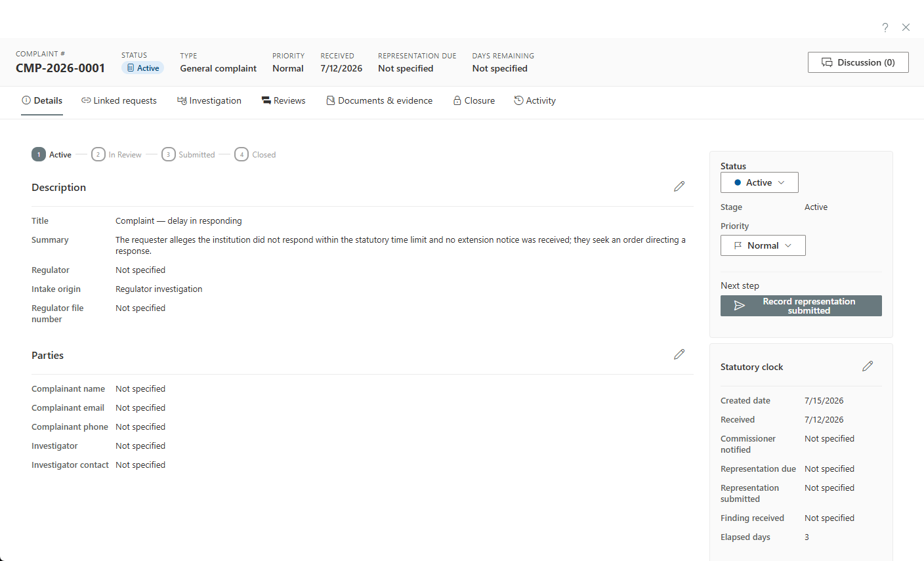Screen dimensions: 924x561
Task: Open the Linked requests tab
Action: pyautogui.click(x=119, y=100)
